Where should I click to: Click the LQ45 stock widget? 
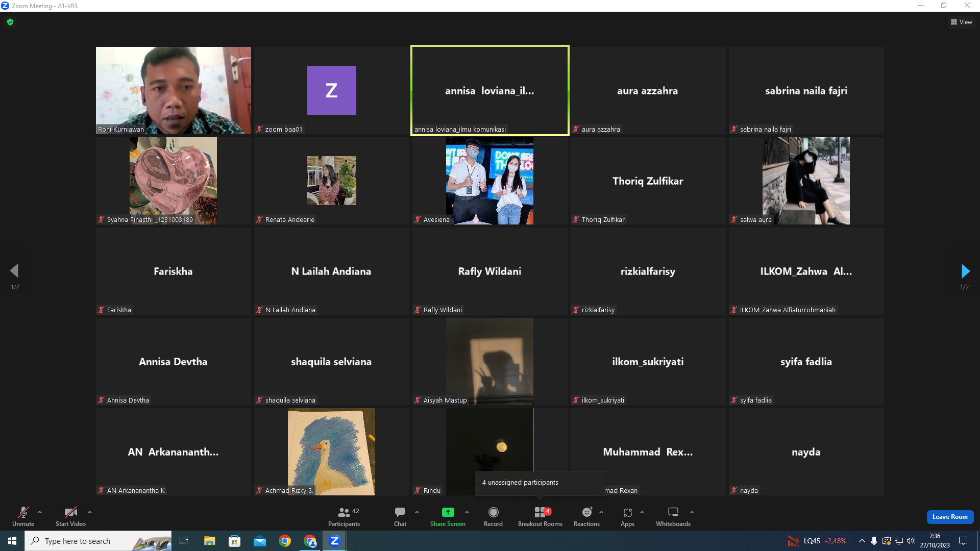pos(817,541)
